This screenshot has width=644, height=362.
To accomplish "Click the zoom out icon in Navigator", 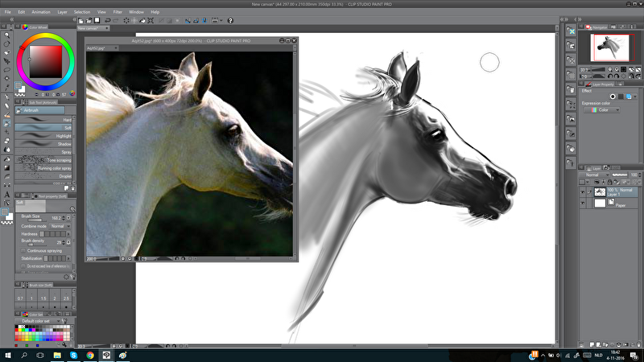I will click(x=610, y=70).
